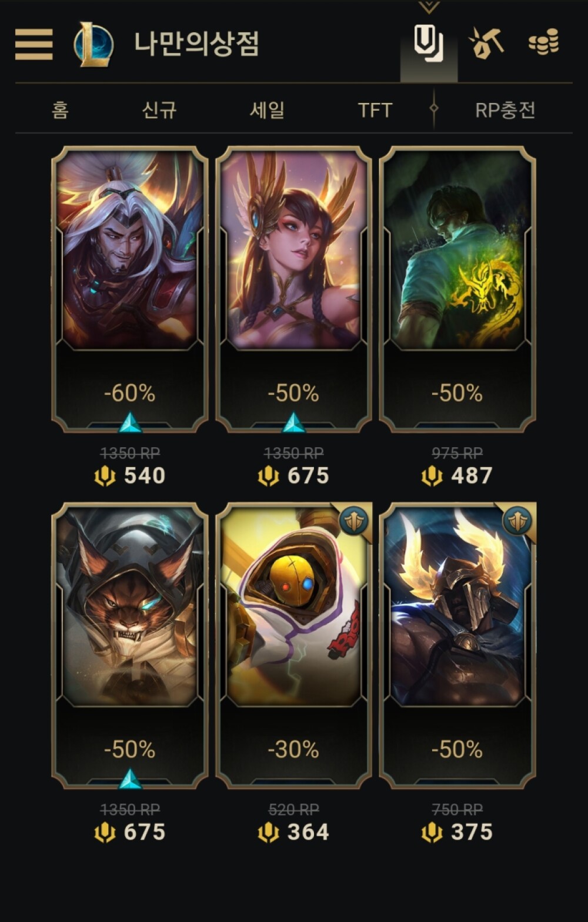
Task: Go to RP충전 page
Action: (505, 110)
